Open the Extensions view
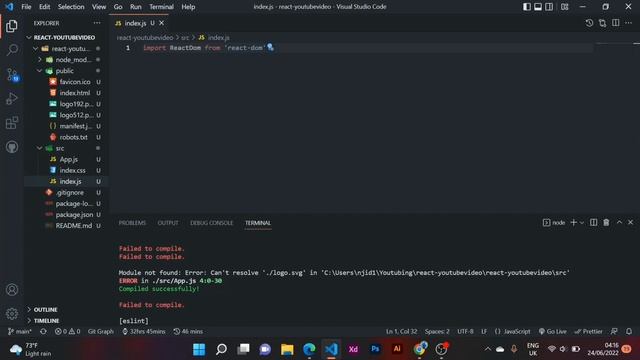Image resolution: width=640 pixels, height=360 pixels. (12, 123)
